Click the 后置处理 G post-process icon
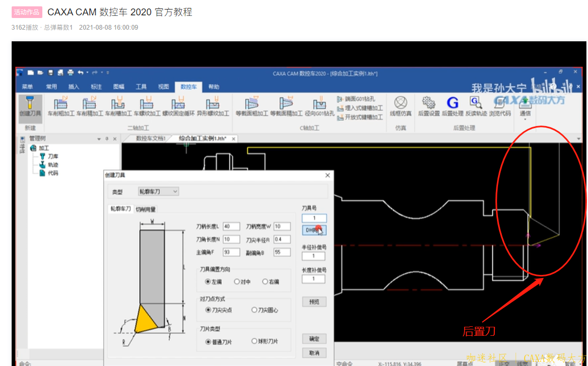This screenshot has height=366, width=588. pyautogui.click(x=453, y=106)
